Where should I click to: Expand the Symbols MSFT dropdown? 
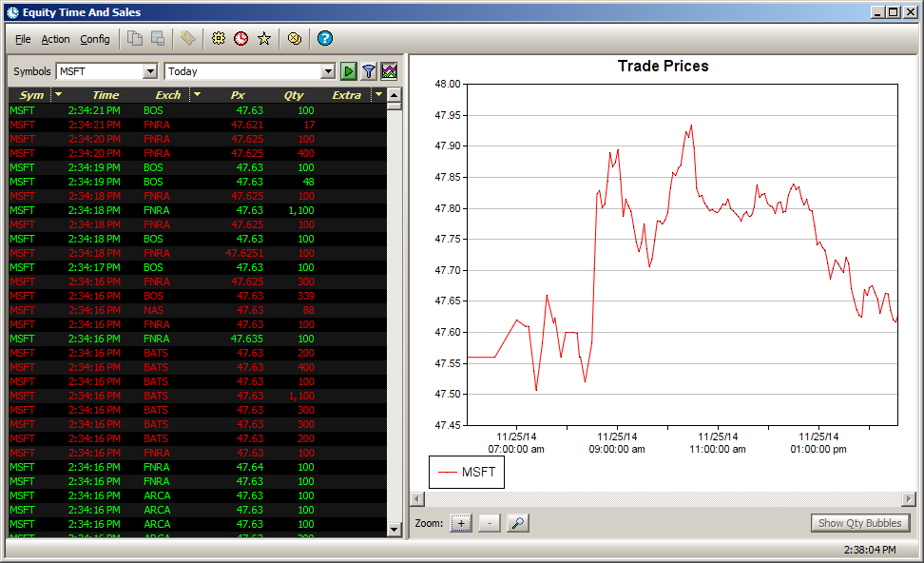pos(151,71)
